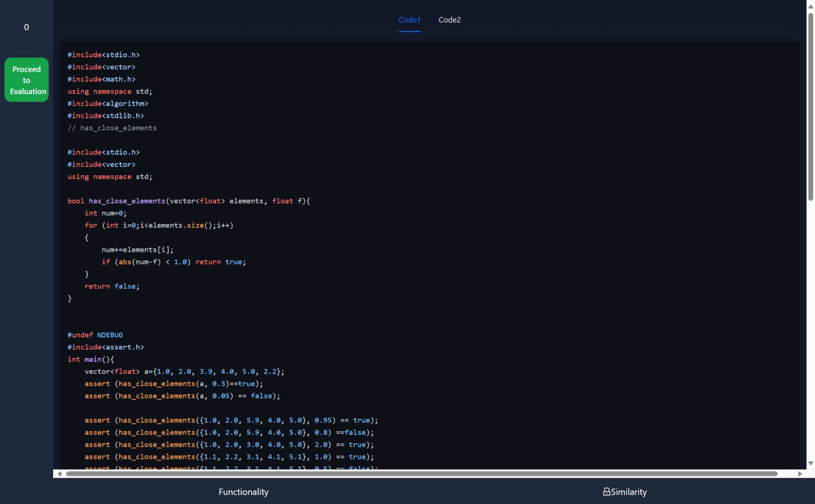This screenshot has height=504, width=815.
Task: Click the 'bool has_close_elements' function signature line
Action: coord(189,201)
